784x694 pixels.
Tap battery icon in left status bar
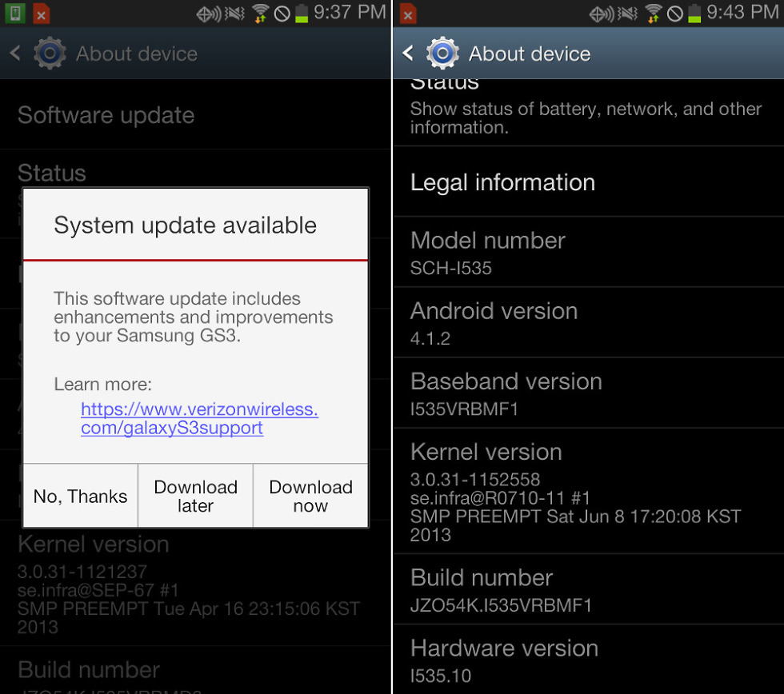tap(302, 13)
